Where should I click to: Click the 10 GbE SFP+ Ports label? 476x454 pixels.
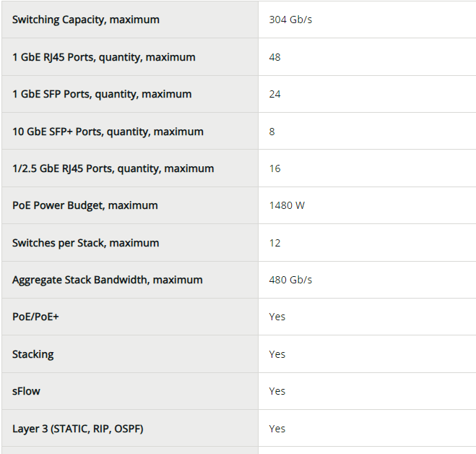(x=108, y=132)
